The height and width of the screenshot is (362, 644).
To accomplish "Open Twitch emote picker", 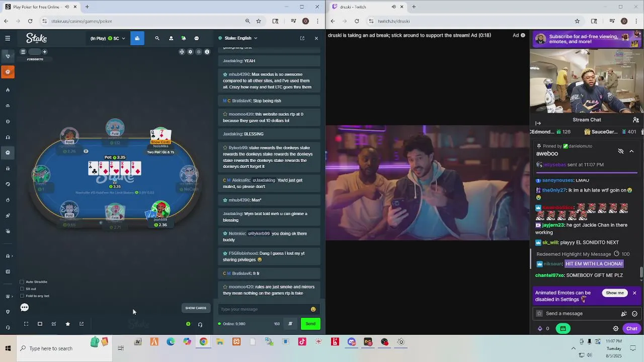I will tap(634, 313).
